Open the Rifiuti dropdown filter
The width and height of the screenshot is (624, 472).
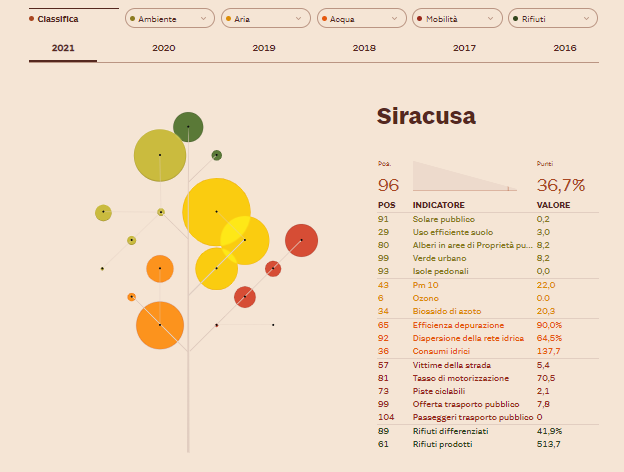pyautogui.click(x=552, y=18)
